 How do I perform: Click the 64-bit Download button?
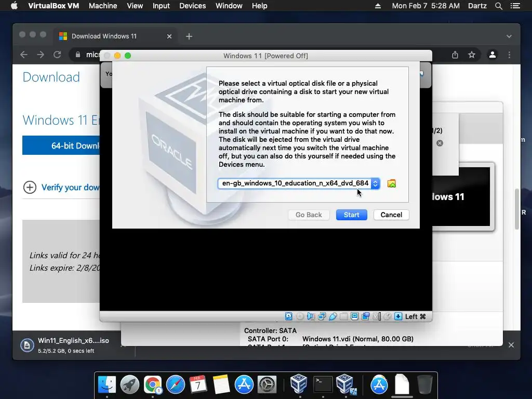click(x=61, y=145)
